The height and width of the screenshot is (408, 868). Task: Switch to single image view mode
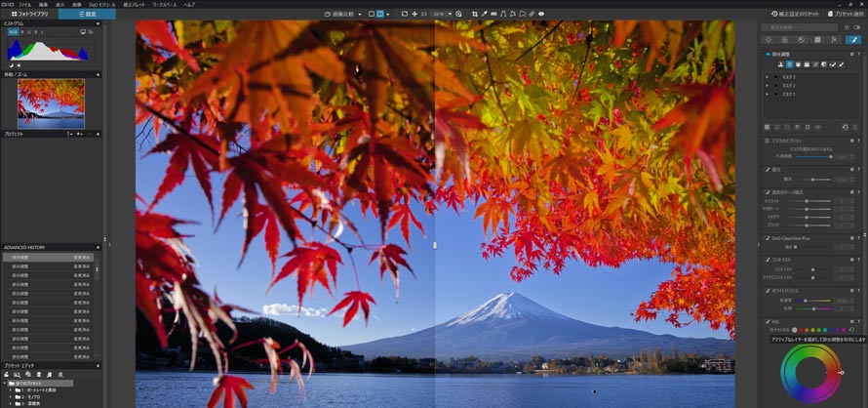372,14
